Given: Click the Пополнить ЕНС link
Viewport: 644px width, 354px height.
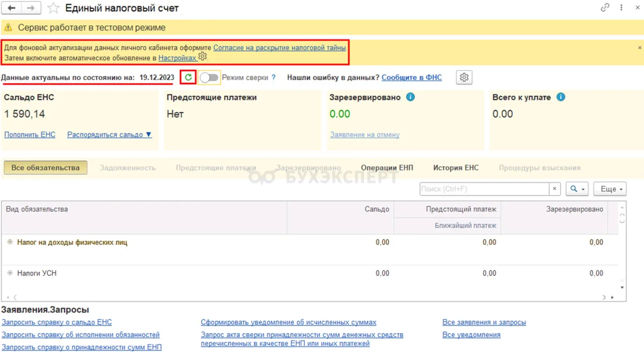Looking at the screenshot, I should click(x=30, y=135).
